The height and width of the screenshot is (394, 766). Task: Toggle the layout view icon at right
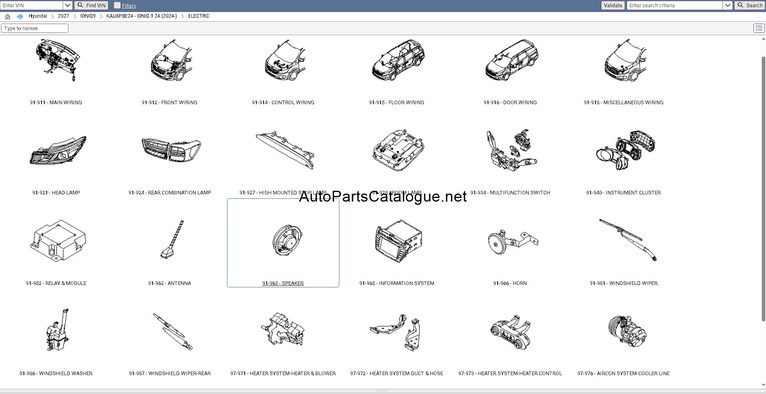tap(759, 28)
